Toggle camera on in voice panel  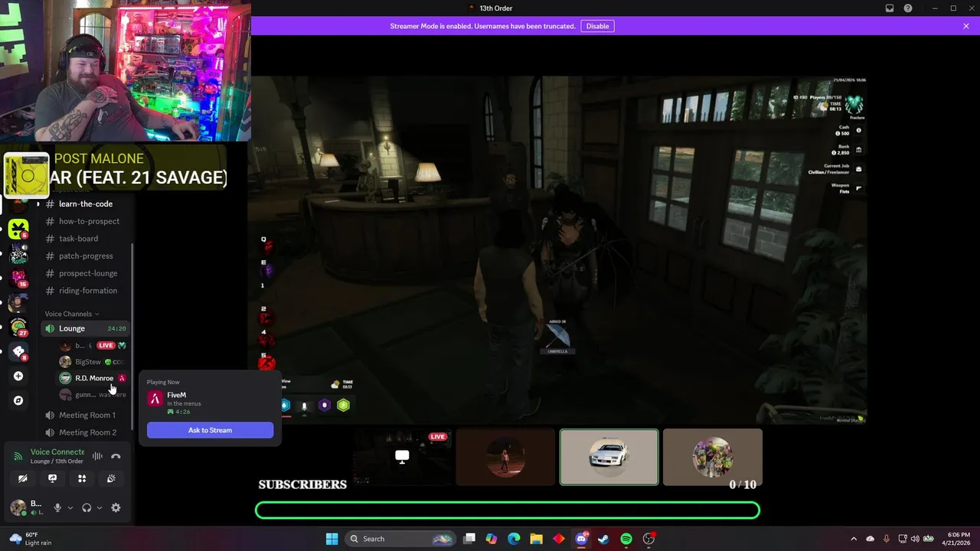click(x=23, y=478)
